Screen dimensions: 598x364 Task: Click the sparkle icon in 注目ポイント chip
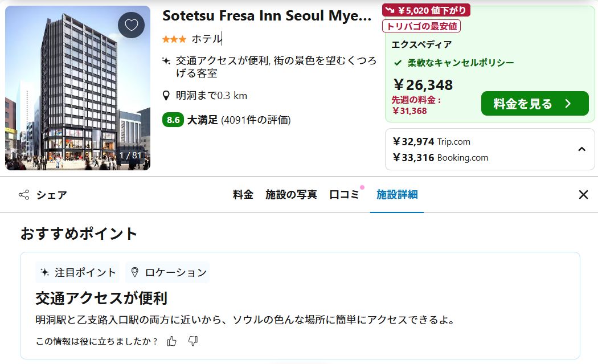[44, 272]
